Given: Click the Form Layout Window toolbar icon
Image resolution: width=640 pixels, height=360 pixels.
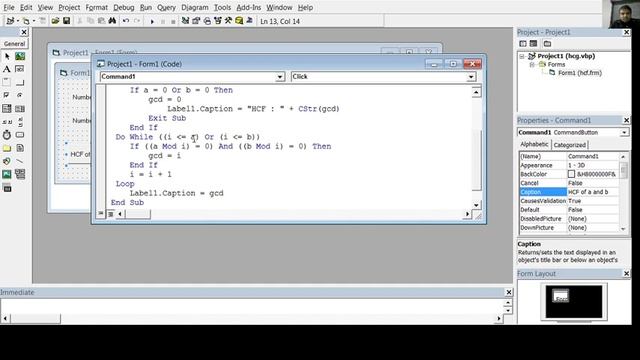Looking at the screenshot, I should click(x=207, y=21).
